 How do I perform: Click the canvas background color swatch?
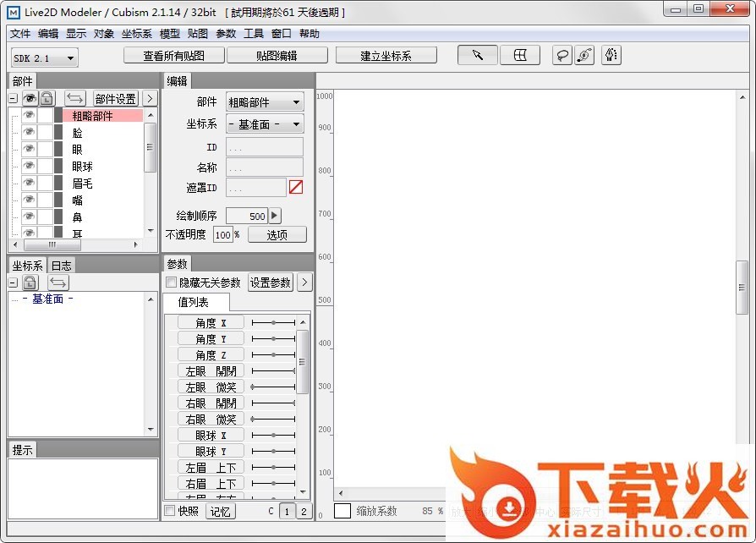(342, 511)
